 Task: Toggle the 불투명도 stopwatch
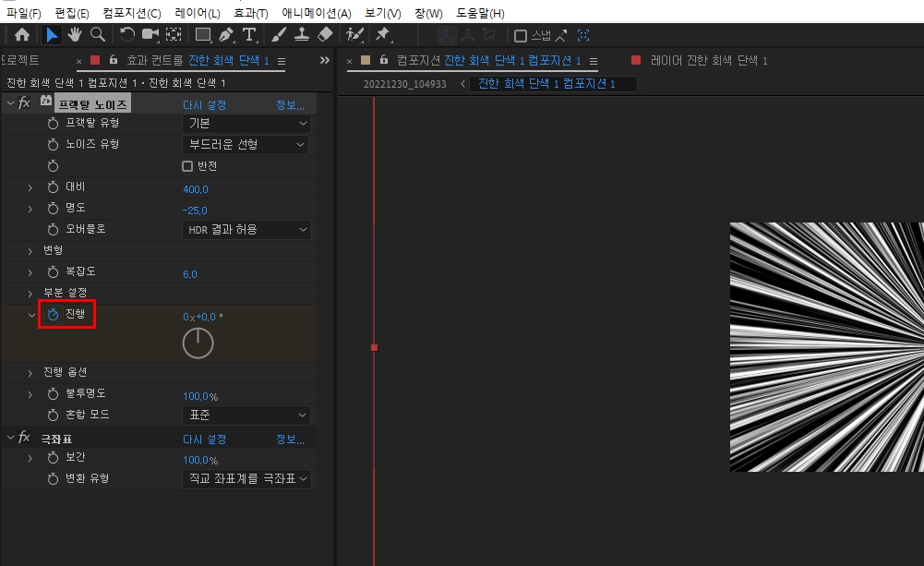[53, 394]
